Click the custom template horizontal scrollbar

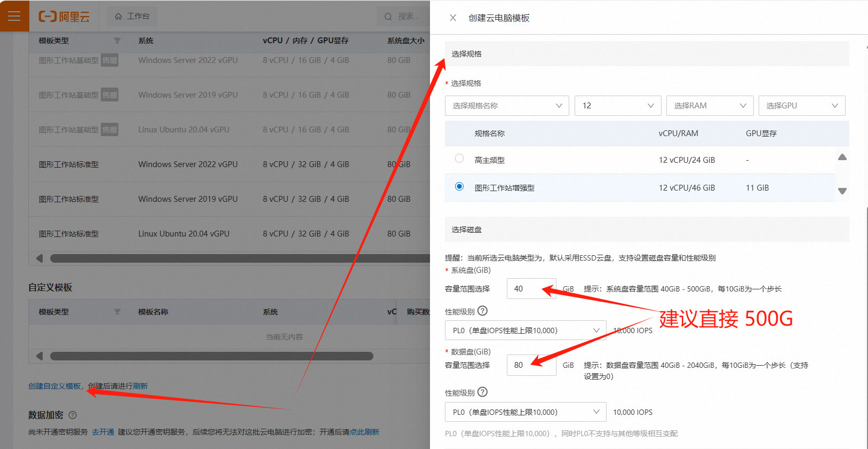click(x=211, y=356)
